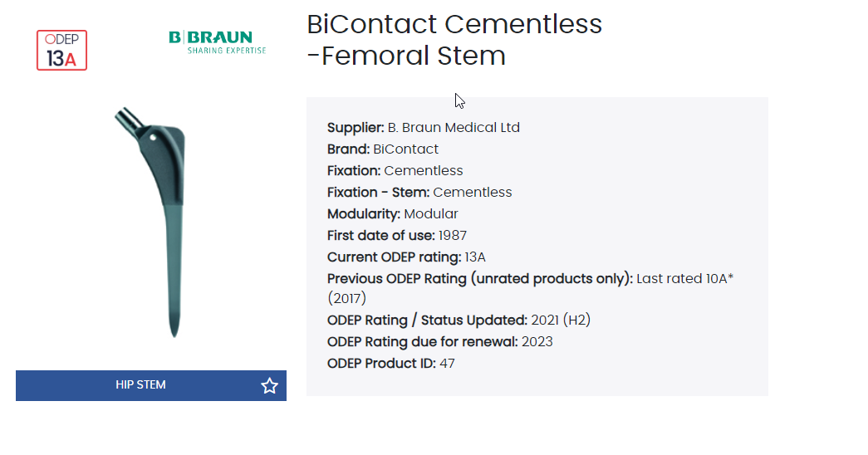Click the (2017) previous rating year
The image size is (868, 455).
346,298
